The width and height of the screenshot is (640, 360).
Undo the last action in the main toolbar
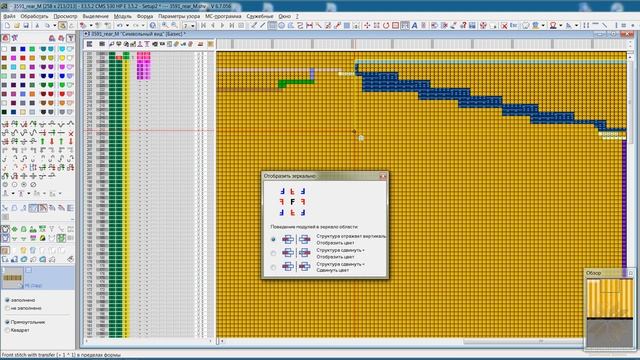coord(120,25)
